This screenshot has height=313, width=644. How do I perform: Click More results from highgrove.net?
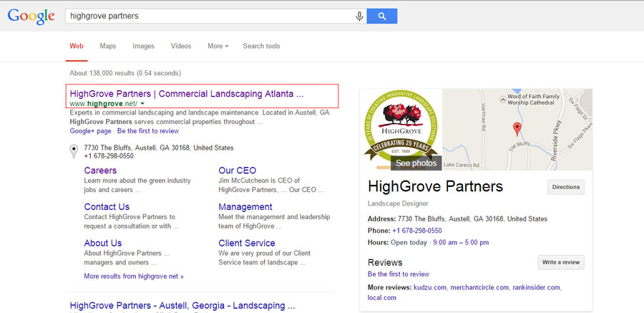point(134,276)
